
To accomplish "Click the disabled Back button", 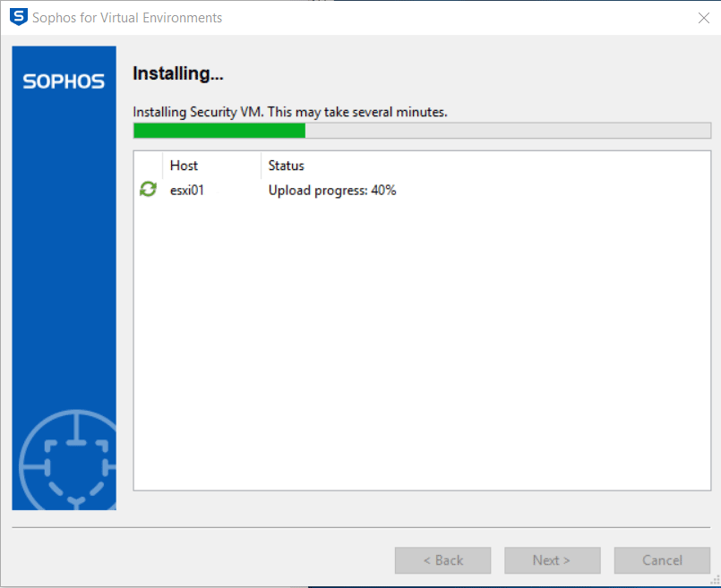I will (x=442, y=560).
